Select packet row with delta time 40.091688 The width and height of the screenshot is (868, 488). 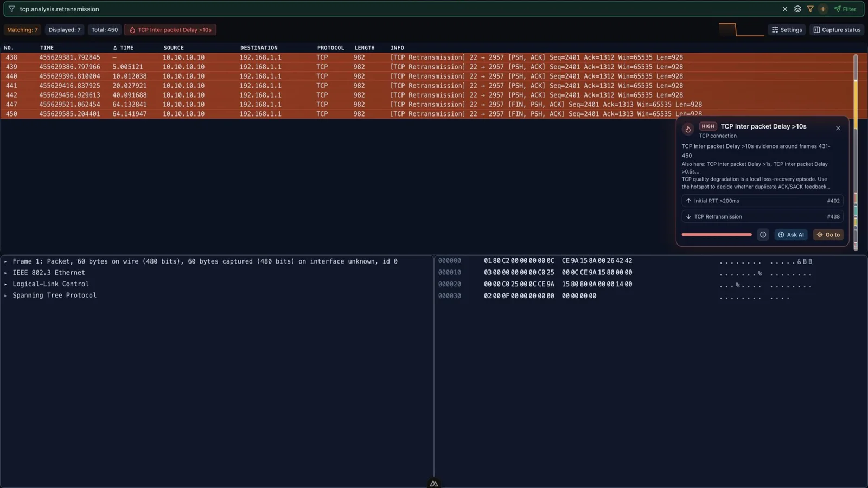(426, 95)
